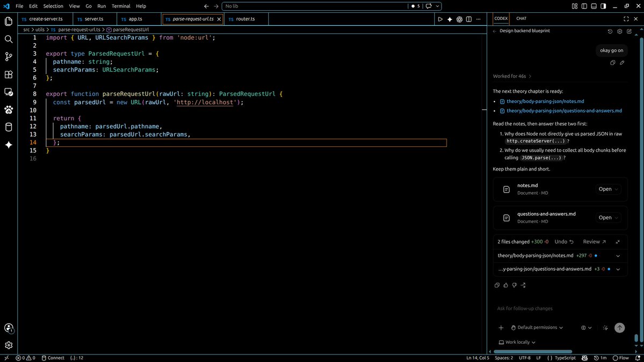Add attachment with the plus icon

[501, 328]
